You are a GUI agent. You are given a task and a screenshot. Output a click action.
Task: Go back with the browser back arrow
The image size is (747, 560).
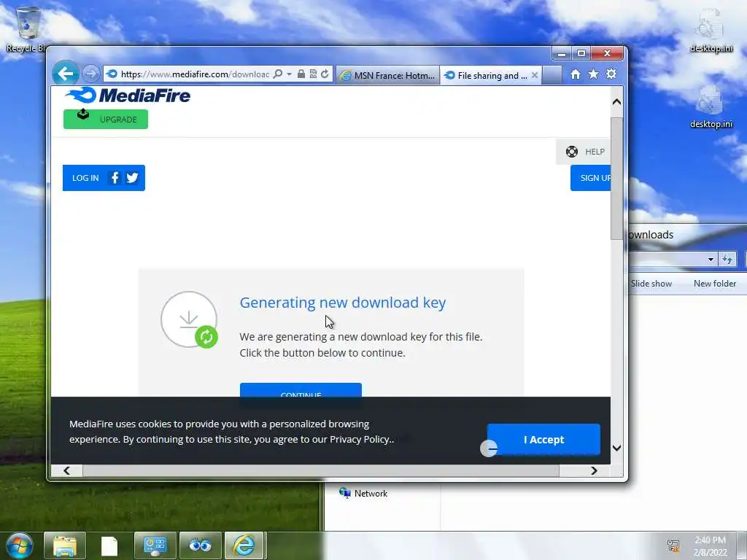[x=66, y=74]
